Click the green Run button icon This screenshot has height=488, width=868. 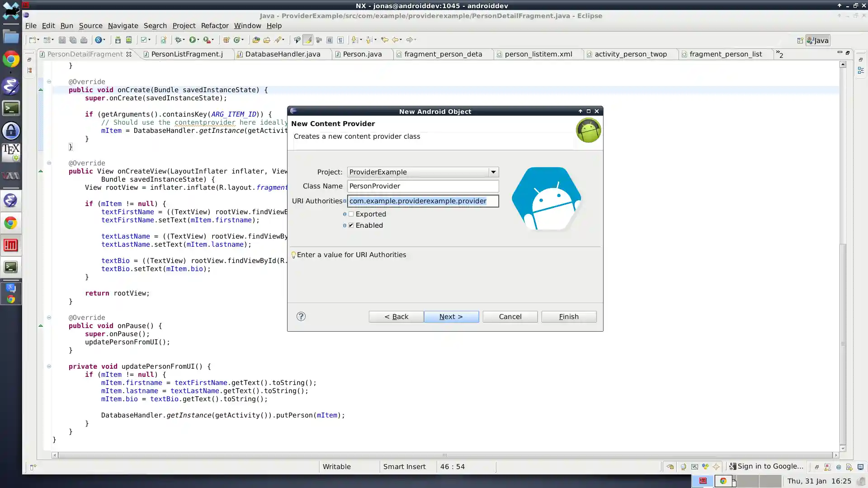pos(193,40)
